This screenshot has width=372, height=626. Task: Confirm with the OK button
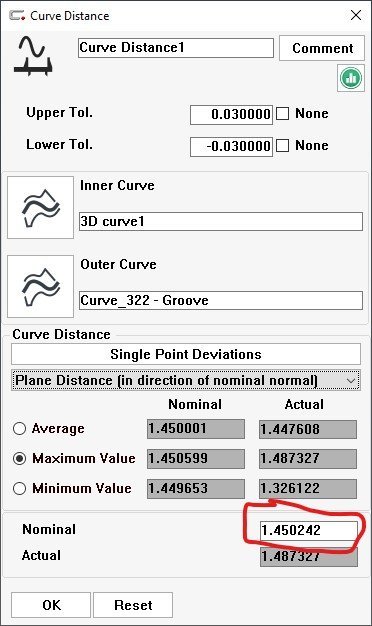pyautogui.click(x=51, y=605)
